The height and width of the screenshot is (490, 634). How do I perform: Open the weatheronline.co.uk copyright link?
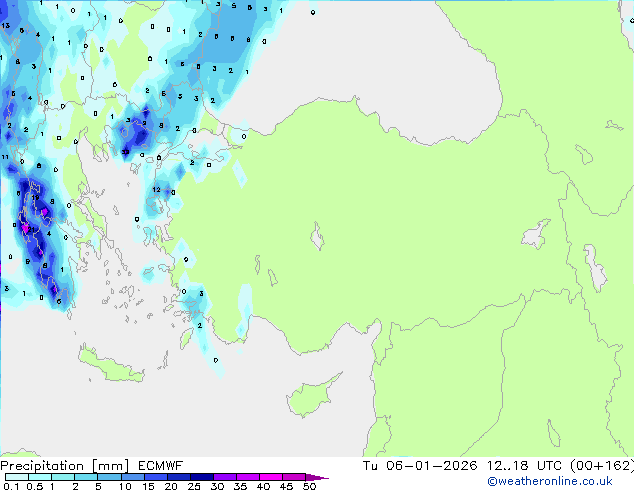coord(550,481)
